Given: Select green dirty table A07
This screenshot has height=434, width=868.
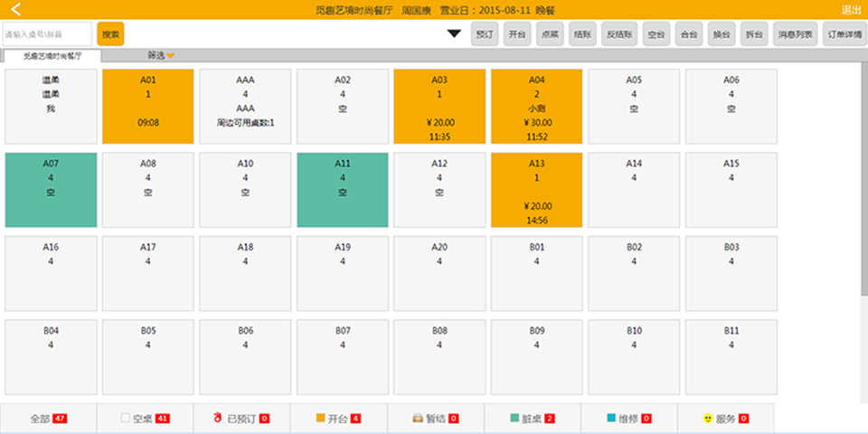Looking at the screenshot, I should pyautogui.click(x=51, y=190).
